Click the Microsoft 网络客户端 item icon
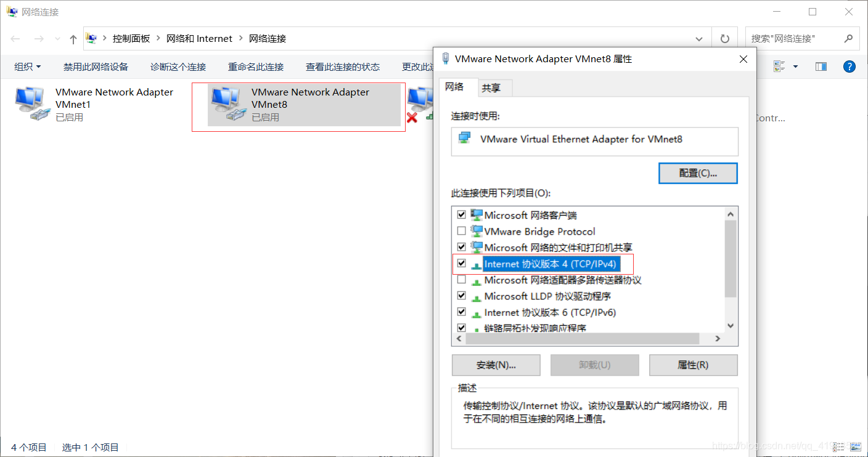The width and height of the screenshot is (868, 457). click(477, 215)
